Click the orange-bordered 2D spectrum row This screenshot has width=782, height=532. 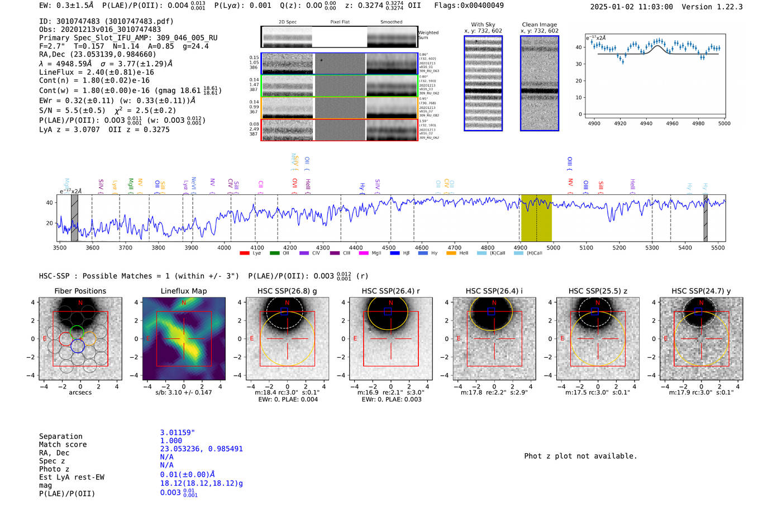(x=340, y=108)
